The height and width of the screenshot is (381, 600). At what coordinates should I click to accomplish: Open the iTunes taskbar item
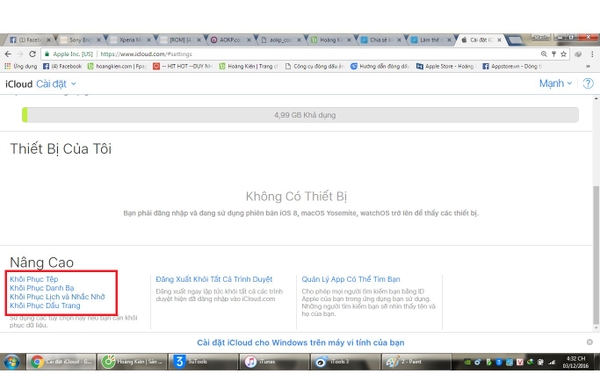pos(275,361)
